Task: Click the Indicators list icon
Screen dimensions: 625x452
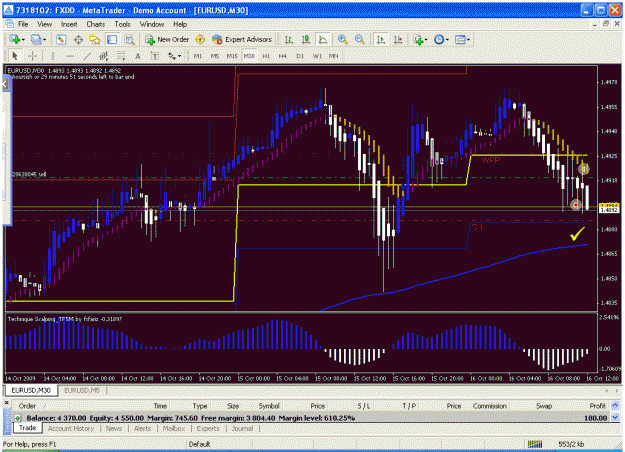Action: click(419, 39)
